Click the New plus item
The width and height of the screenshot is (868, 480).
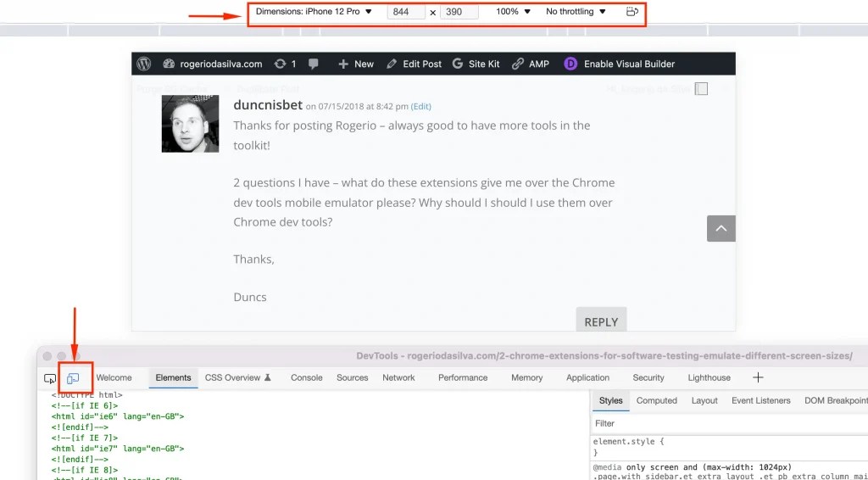pos(356,64)
